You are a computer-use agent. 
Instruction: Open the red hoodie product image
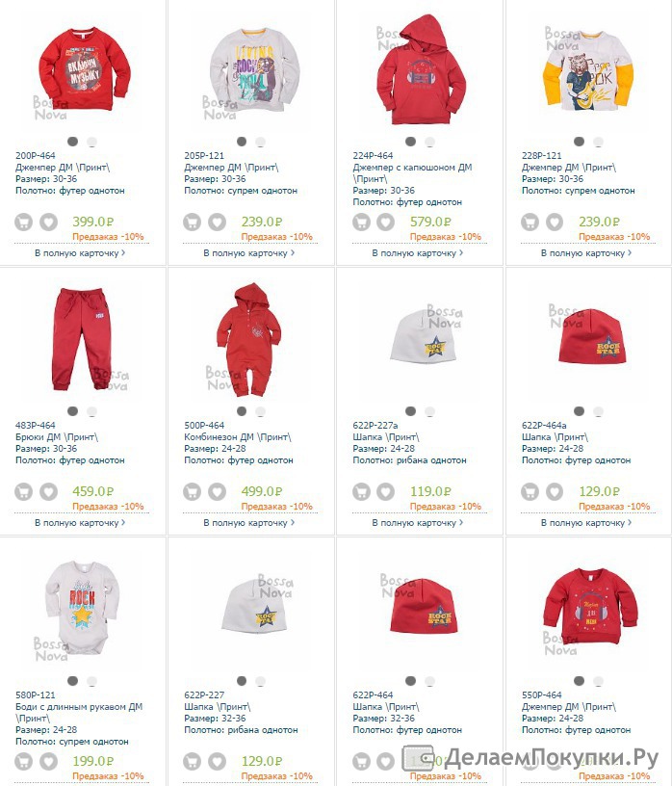click(x=421, y=70)
